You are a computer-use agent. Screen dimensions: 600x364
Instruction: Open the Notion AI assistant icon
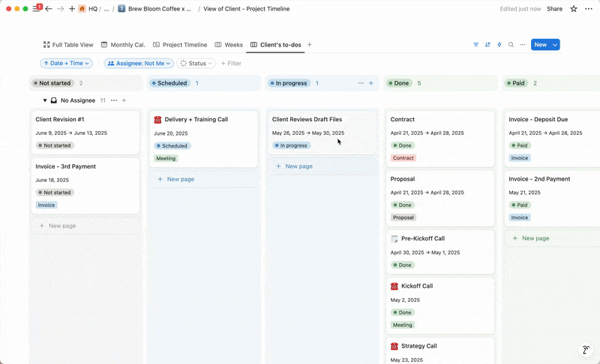[x=586, y=350]
